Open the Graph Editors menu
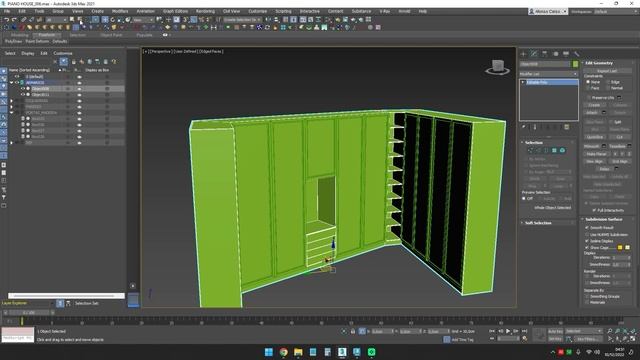Screen dimensions: 640x360 point(176,11)
